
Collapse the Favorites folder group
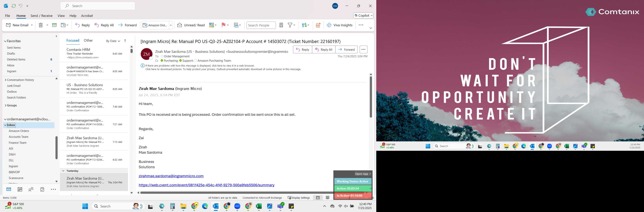pyautogui.click(x=5, y=41)
